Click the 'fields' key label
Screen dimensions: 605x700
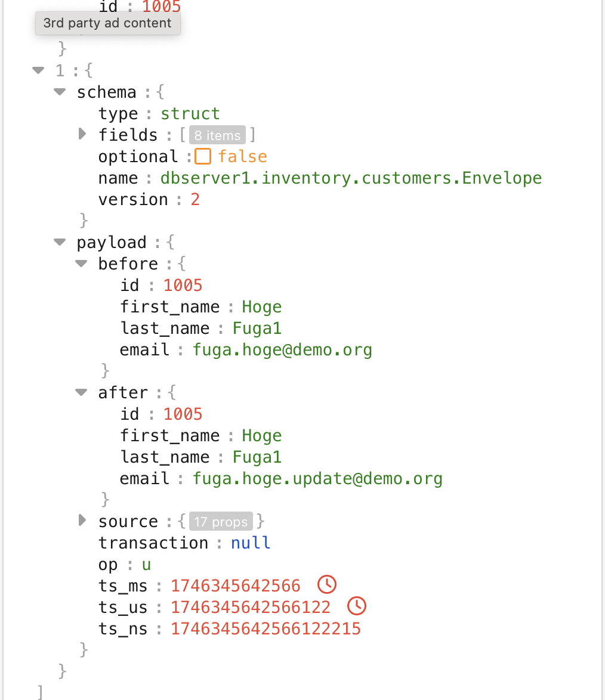tap(128, 135)
